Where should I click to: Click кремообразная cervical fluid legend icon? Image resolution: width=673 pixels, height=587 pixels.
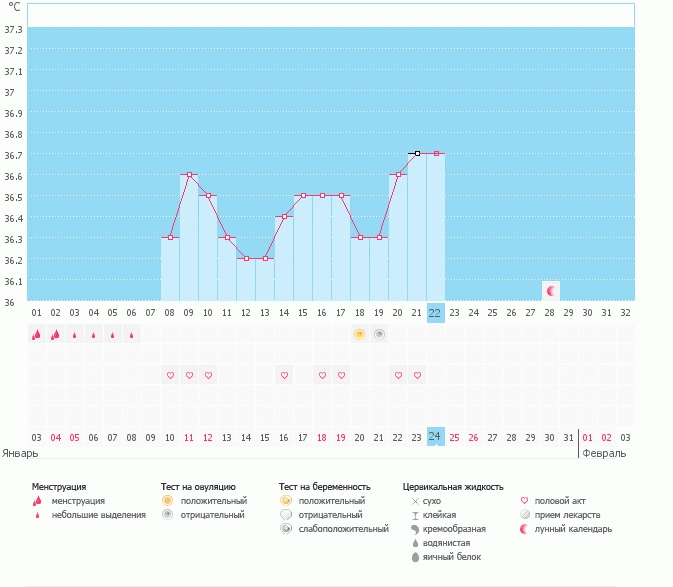[x=415, y=529]
